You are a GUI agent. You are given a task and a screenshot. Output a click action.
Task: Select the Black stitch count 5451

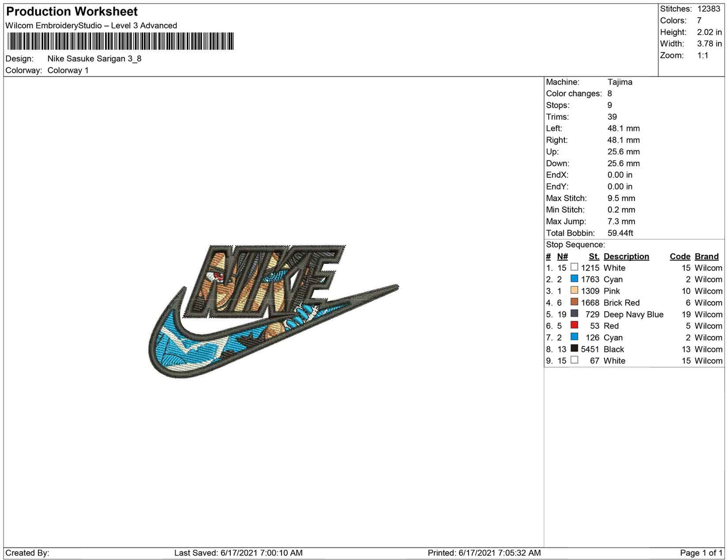click(590, 349)
